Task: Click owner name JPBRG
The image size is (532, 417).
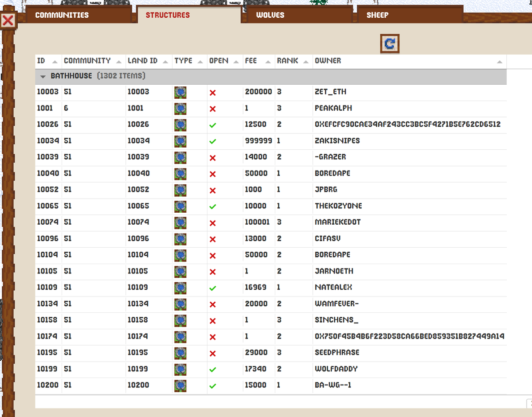Action: pyautogui.click(x=326, y=190)
